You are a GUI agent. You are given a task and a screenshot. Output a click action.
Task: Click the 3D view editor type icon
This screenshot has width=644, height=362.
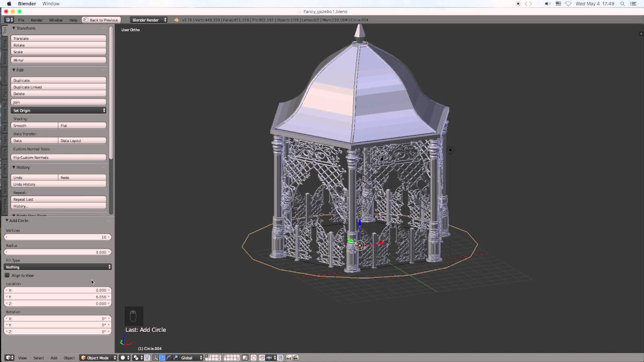(x=9, y=357)
